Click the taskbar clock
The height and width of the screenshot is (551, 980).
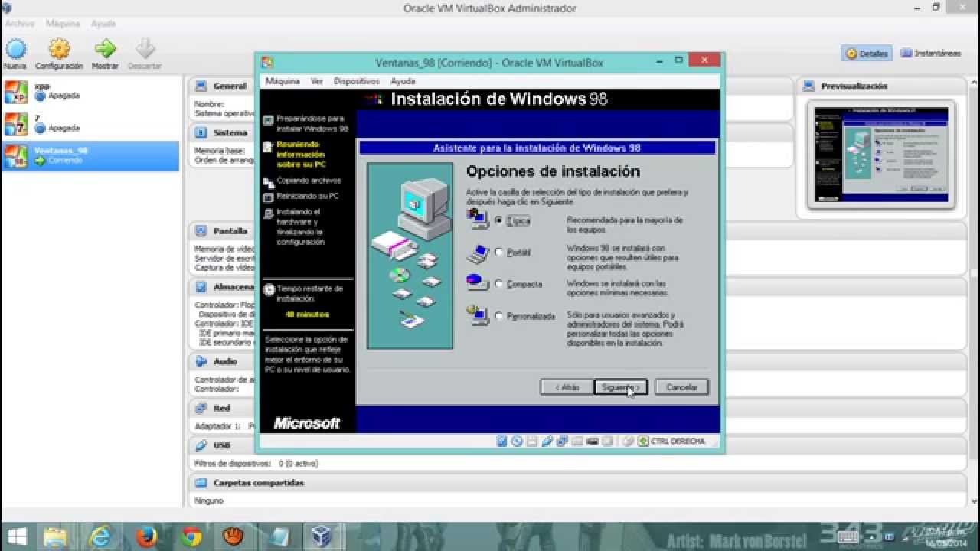tap(946, 536)
